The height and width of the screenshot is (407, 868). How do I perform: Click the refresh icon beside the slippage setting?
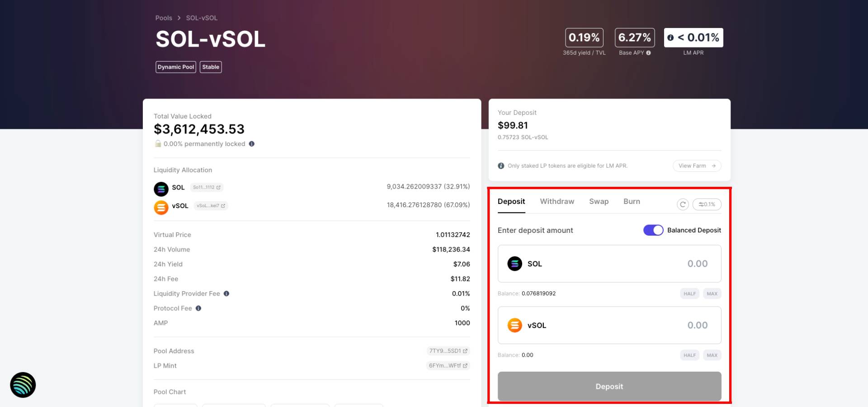[683, 204]
